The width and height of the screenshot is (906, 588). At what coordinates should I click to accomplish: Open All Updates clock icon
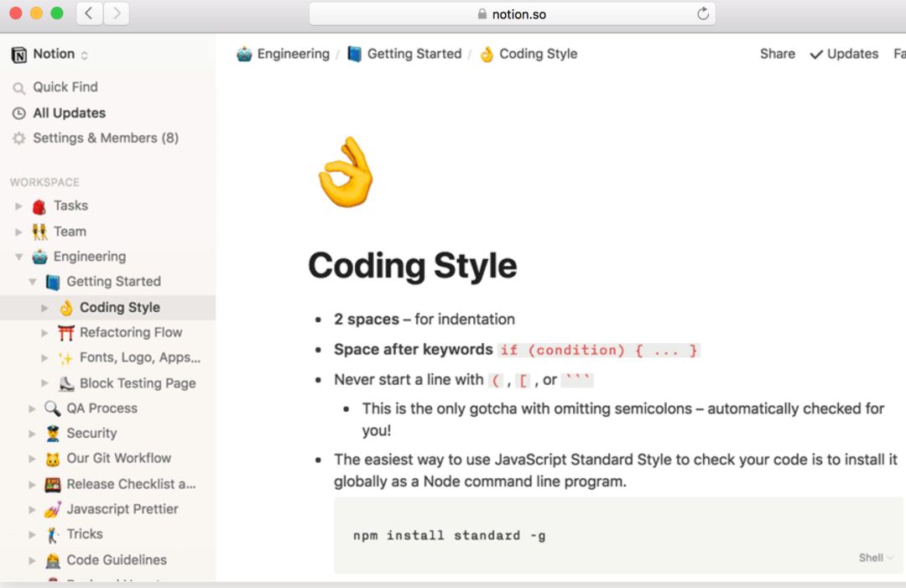point(19,113)
